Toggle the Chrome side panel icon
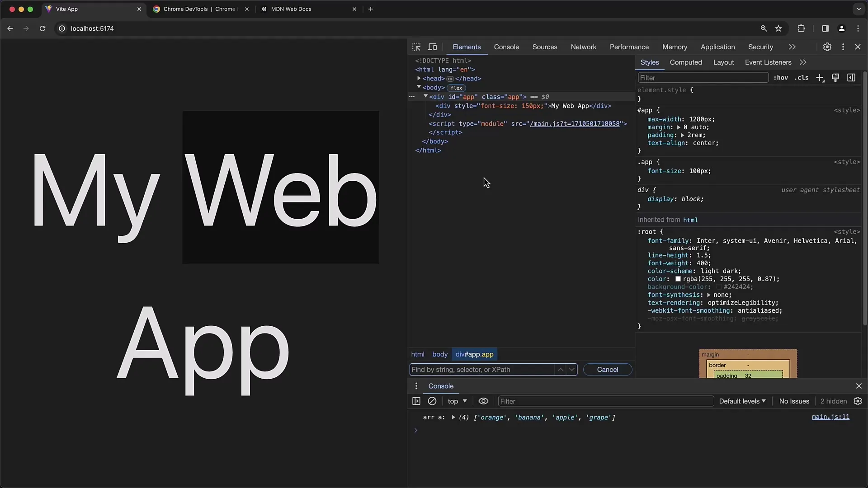 click(x=825, y=28)
